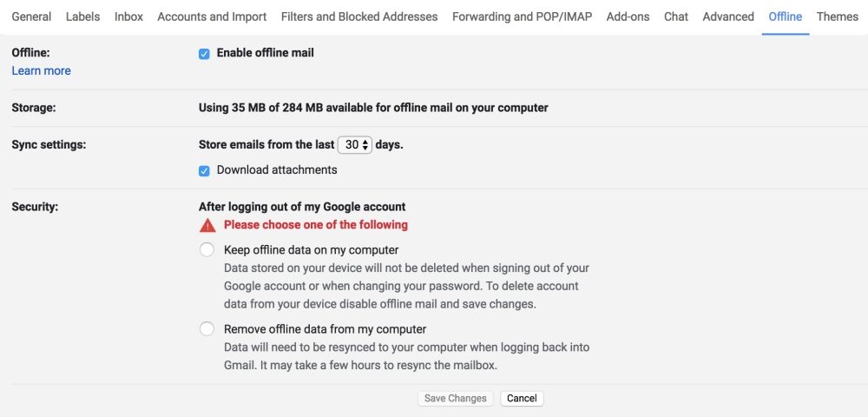Switch to Forwarding and POP/IMAP tab
The height and width of the screenshot is (417, 868).
click(x=522, y=17)
